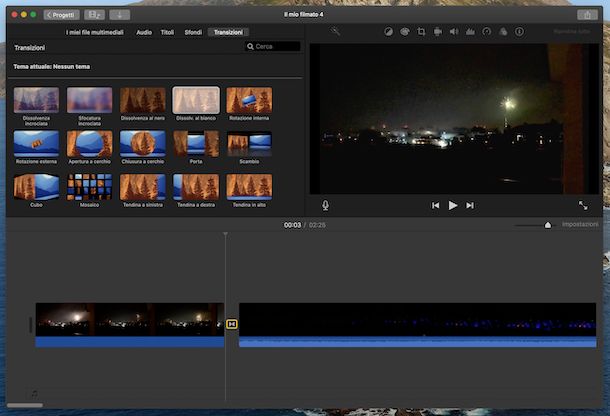Click the playhead marker in timeline

click(x=225, y=234)
